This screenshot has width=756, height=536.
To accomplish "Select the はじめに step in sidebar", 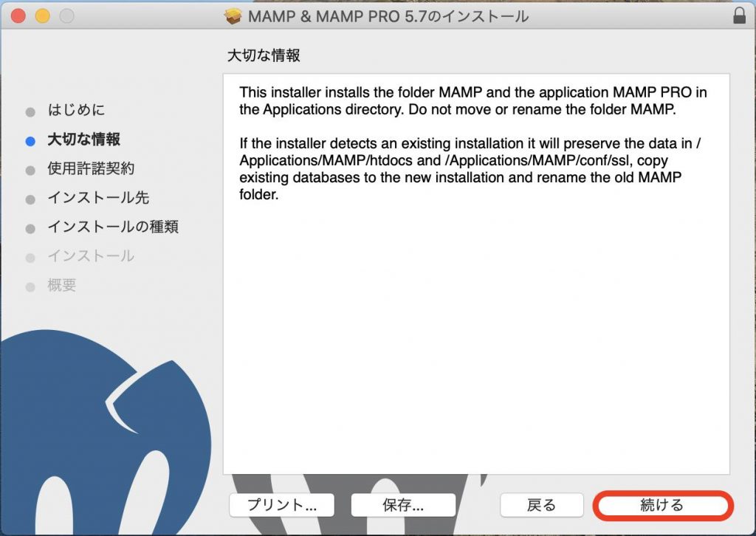I will tap(76, 110).
